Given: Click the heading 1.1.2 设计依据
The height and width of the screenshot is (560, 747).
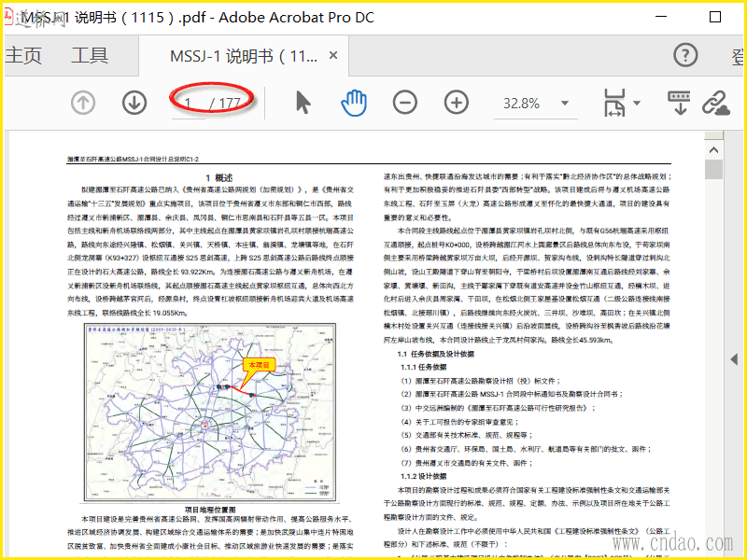Looking at the screenshot, I should [x=424, y=476].
